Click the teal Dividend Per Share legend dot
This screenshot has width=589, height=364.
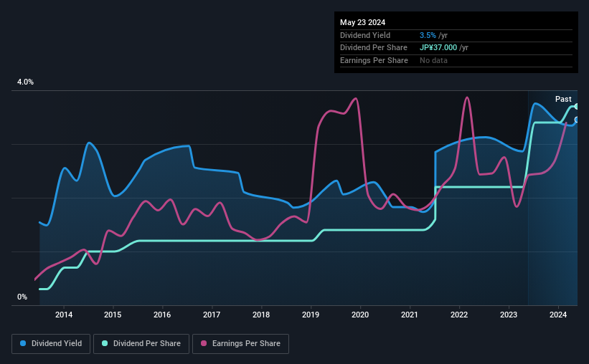tap(105, 343)
